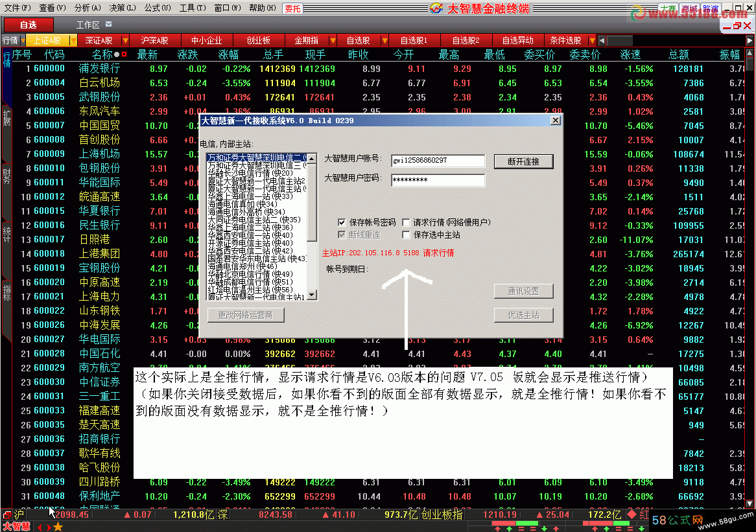Open the 工具(T) menu
This screenshot has width=756, height=532.
193,8
